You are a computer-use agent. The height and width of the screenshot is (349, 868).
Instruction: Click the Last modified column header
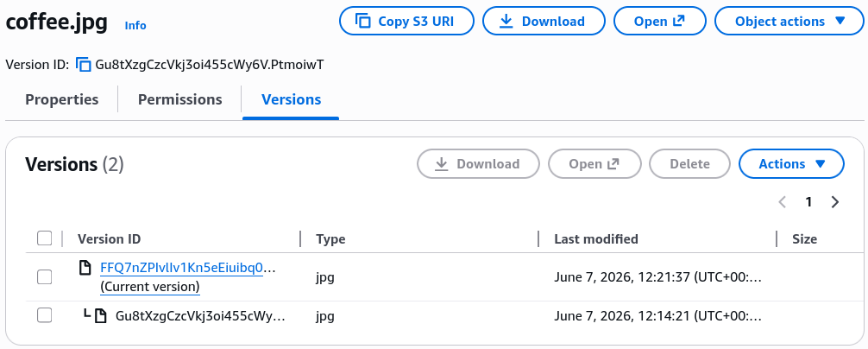596,239
